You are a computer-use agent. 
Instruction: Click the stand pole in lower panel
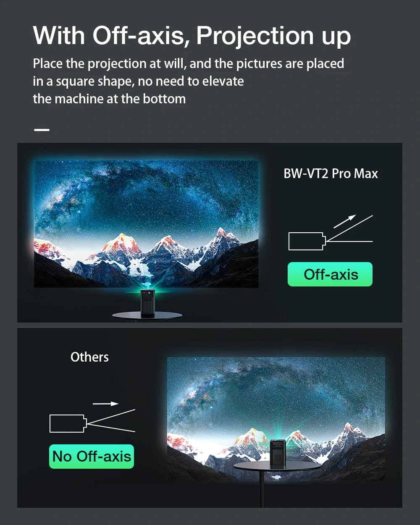(x=261, y=488)
